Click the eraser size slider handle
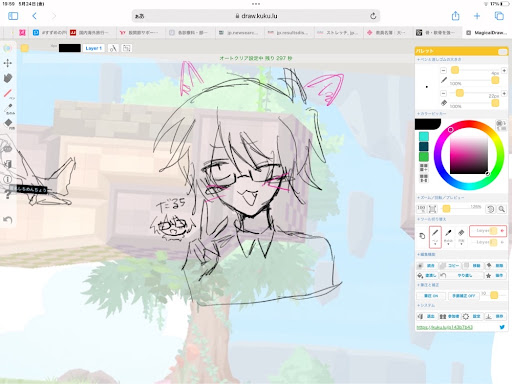Image resolution: width=512 pixels, height=384 pixels. coord(460,93)
